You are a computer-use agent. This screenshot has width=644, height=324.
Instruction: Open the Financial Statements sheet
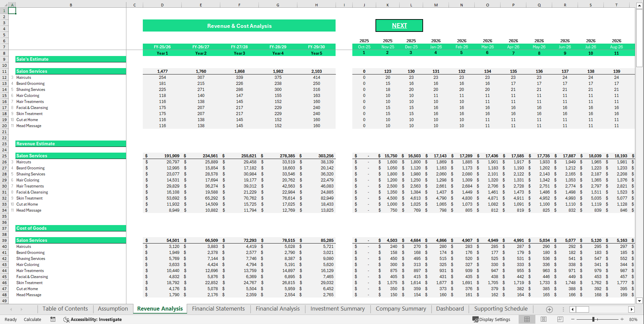[x=218, y=309]
